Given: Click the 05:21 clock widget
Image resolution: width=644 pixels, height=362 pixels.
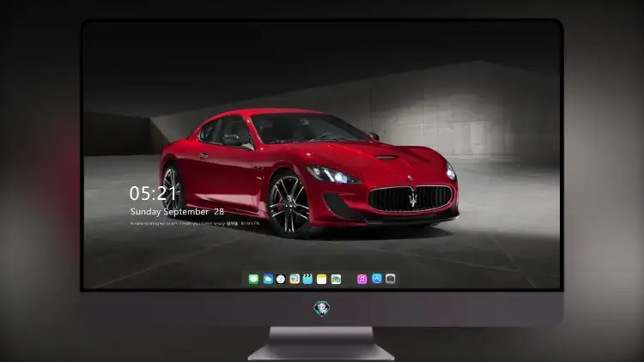Looking at the screenshot, I should 153,193.
